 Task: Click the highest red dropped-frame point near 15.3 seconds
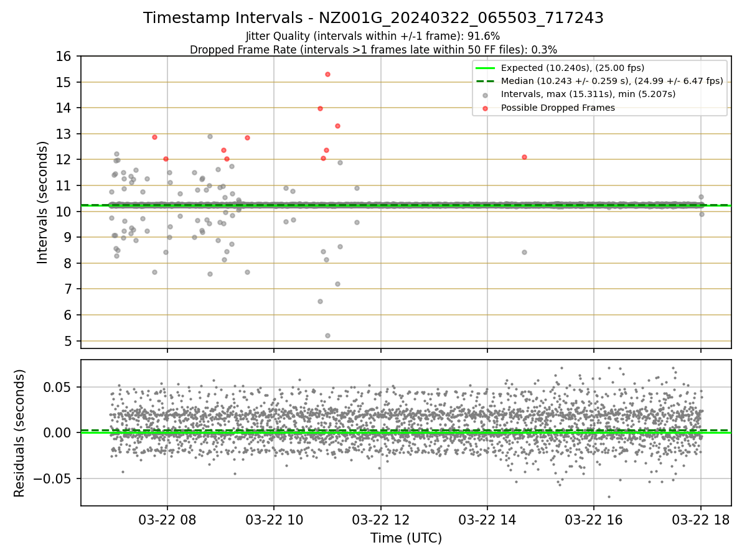click(327, 74)
